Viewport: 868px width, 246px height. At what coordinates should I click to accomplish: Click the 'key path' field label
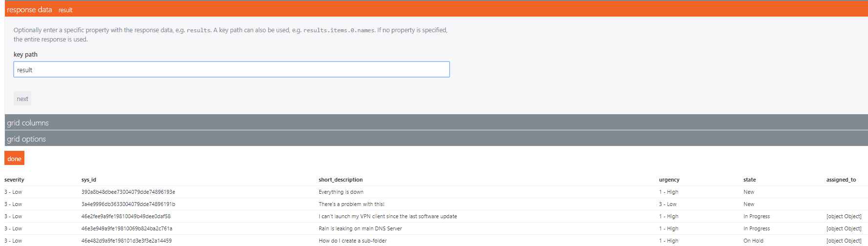[25, 54]
